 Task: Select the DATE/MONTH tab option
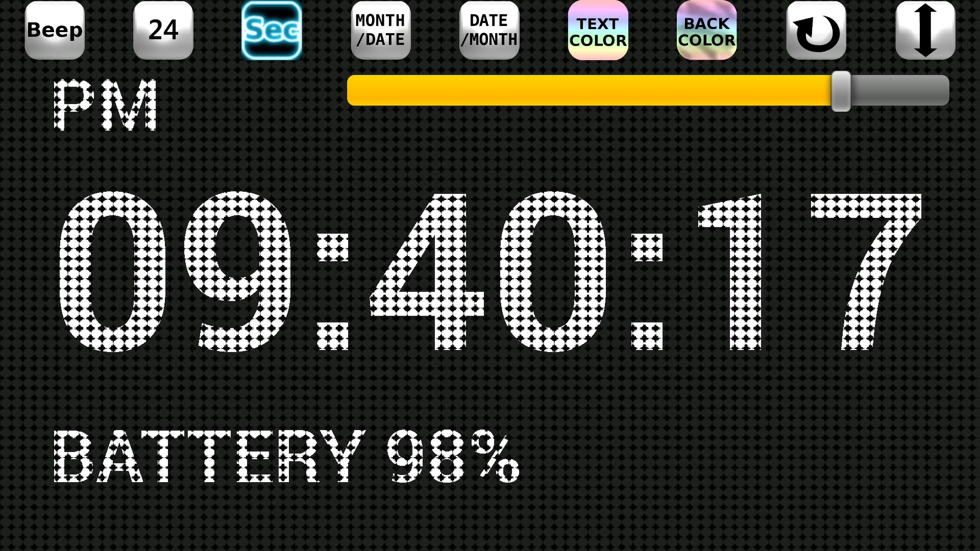tap(489, 30)
